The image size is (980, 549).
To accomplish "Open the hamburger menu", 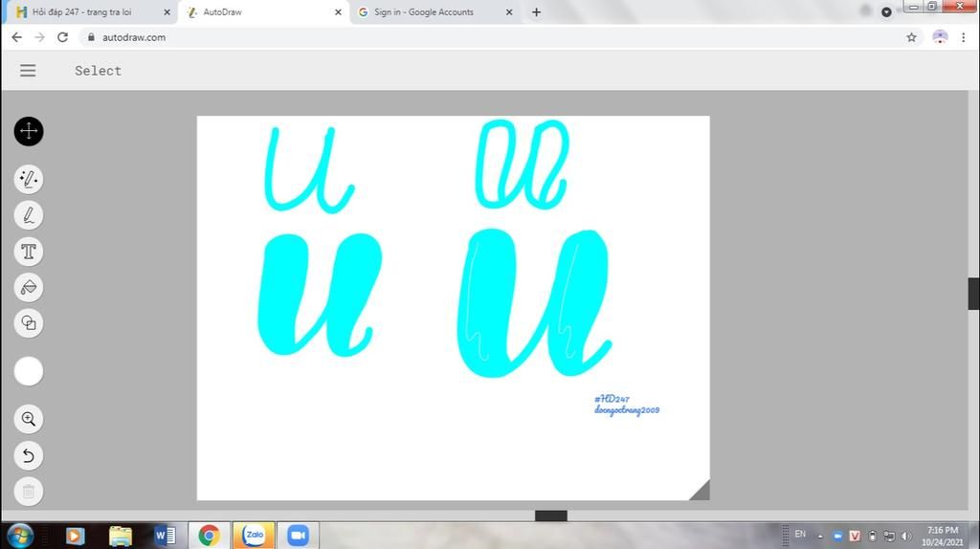I will click(x=28, y=71).
